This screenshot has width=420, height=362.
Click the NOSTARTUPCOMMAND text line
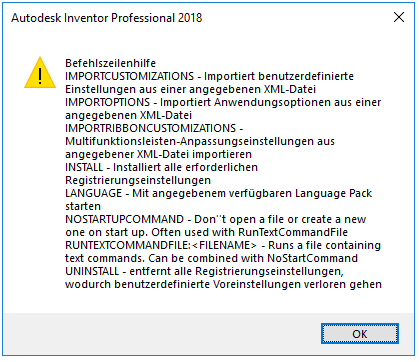215,219
